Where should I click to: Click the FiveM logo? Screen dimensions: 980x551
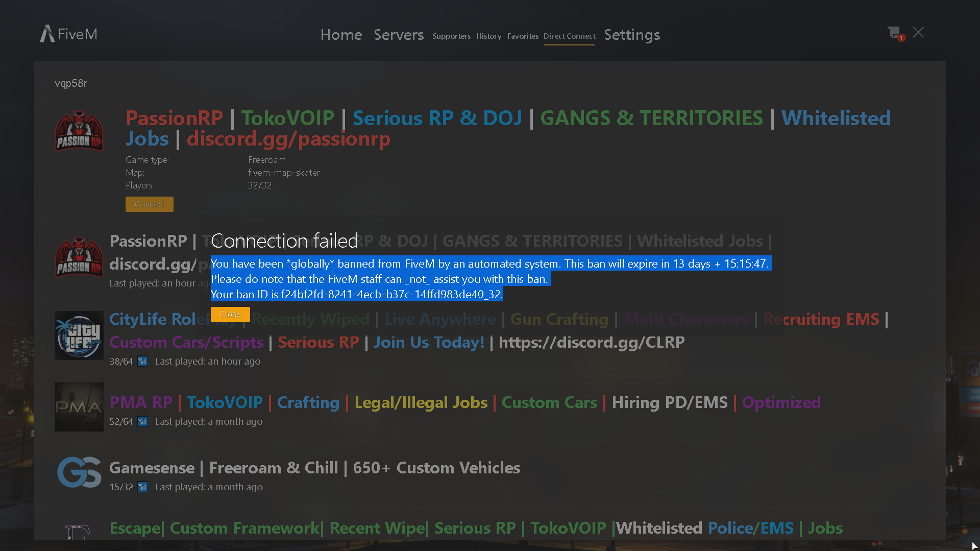pos(69,34)
